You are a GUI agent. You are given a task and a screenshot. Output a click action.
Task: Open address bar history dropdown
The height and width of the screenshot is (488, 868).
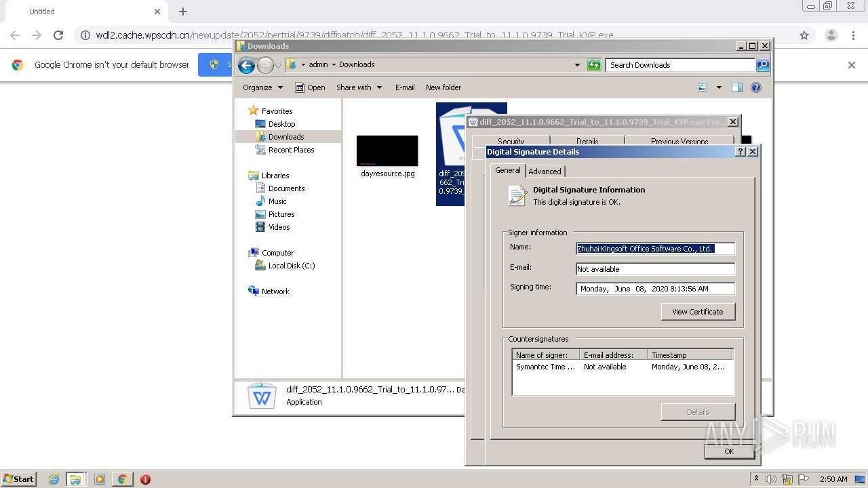click(x=577, y=65)
